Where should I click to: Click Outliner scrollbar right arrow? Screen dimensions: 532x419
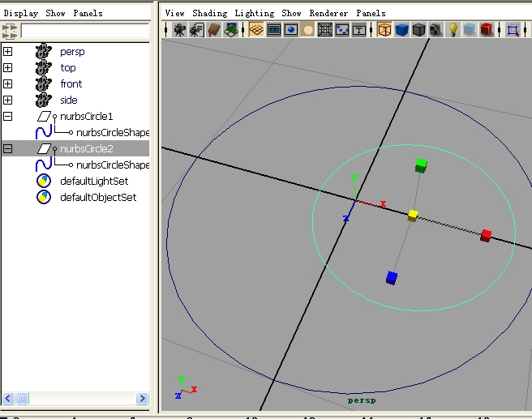pyautogui.click(x=142, y=398)
